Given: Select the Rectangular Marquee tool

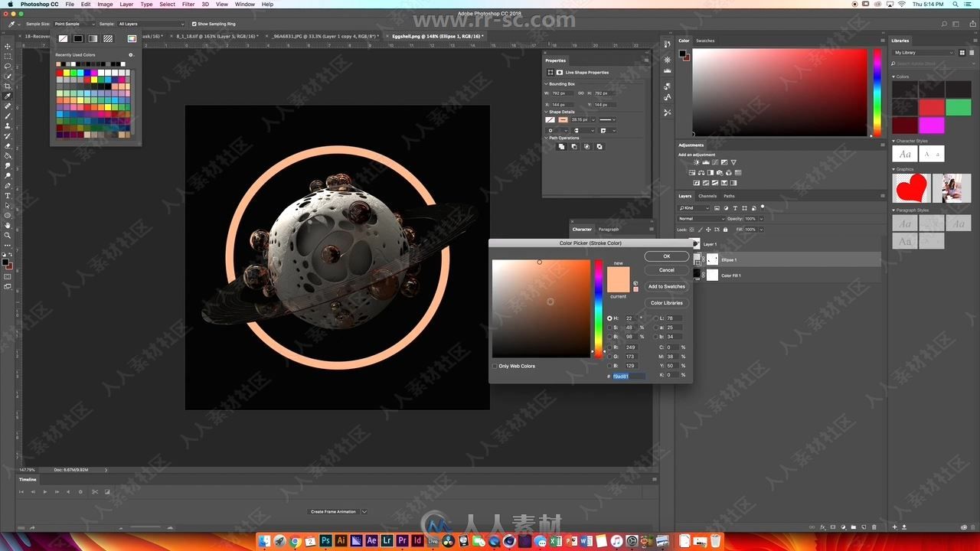Looking at the screenshot, I should pos(8,57).
